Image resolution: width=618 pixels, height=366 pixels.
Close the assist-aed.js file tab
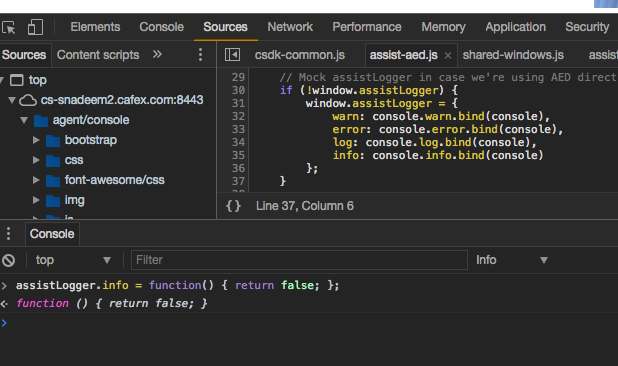pyautogui.click(x=448, y=56)
